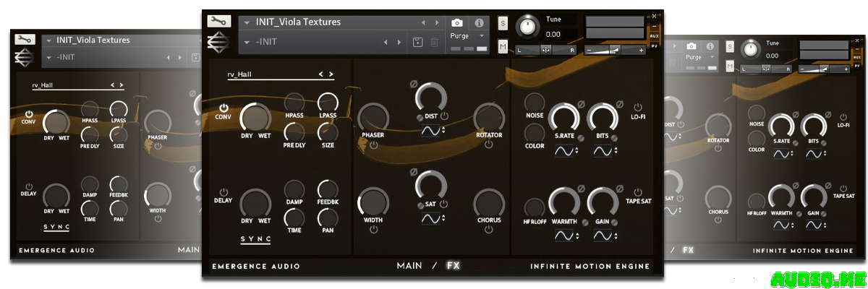868x289 pixels.
Task: Mute the instrument with M button
Action: [503, 47]
